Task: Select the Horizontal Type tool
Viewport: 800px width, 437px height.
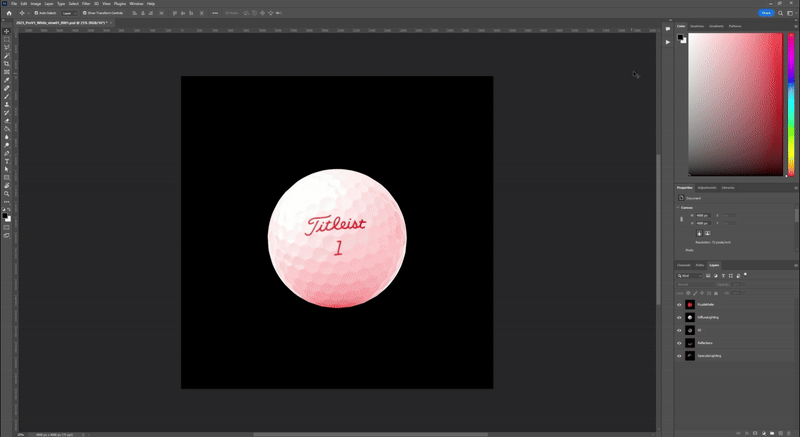Action: (7, 162)
